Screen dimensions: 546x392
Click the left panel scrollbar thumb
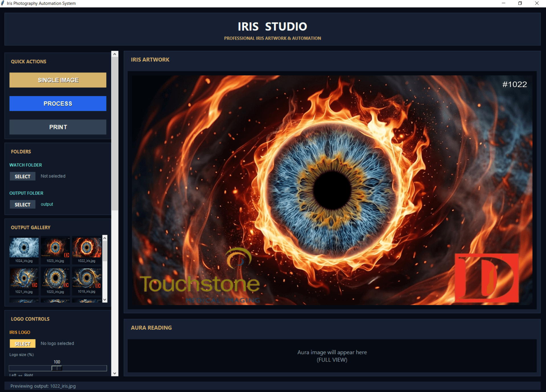[115, 134]
